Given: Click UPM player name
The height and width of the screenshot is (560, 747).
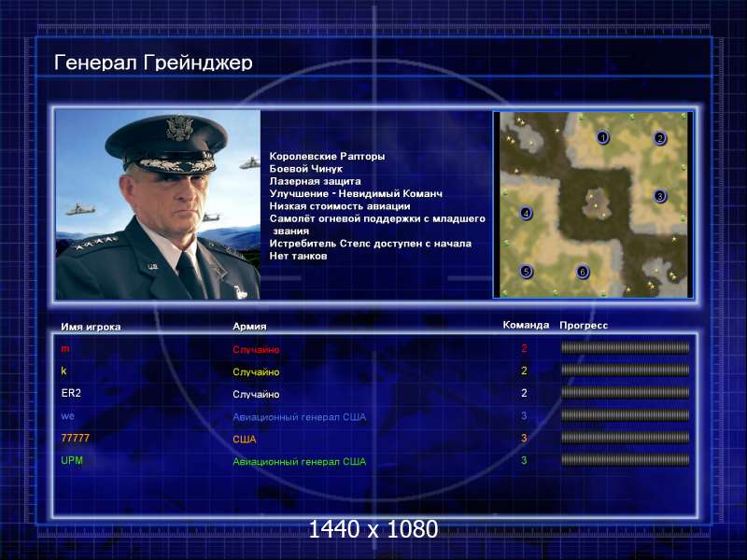Looking at the screenshot, I should (72, 460).
